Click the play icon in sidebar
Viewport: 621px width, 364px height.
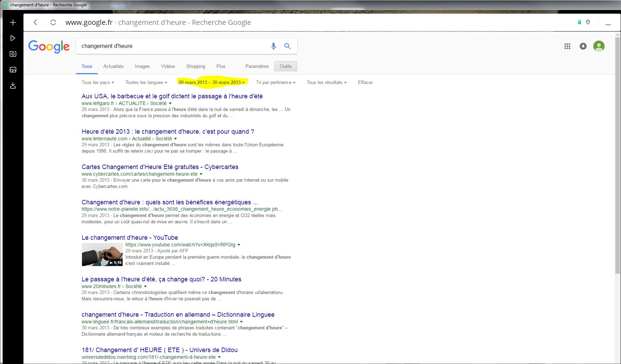13,38
